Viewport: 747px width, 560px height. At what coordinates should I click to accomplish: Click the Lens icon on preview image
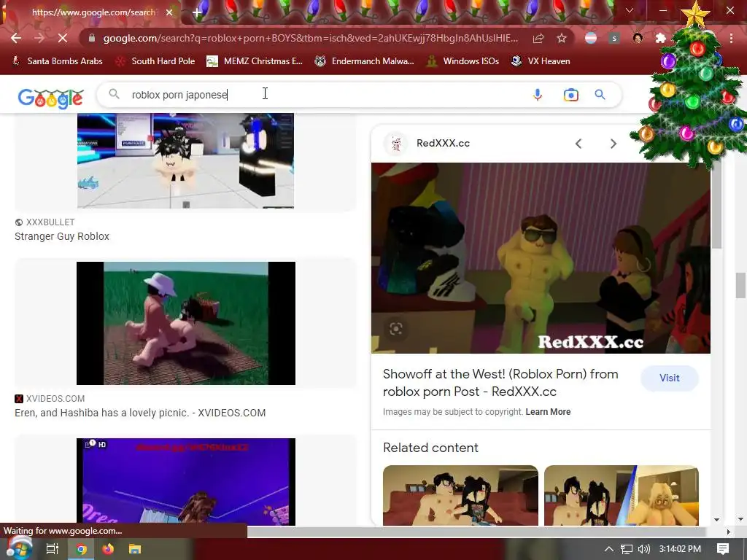396,329
